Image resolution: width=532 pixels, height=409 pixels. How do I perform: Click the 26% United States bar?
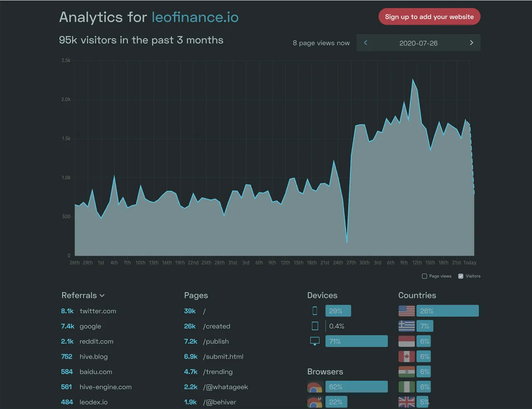pyautogui.click(x=448, y=311)
